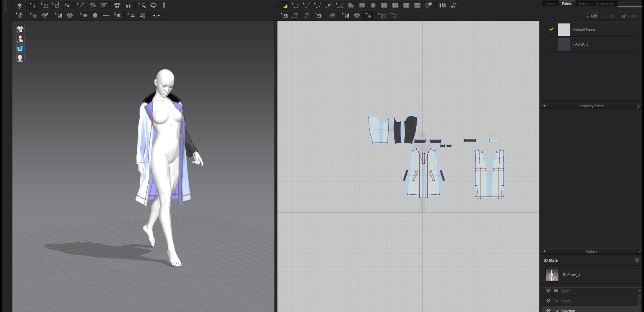Select the 3D State_1 thumbnail
The height and width of the screenshot is (312, 644).
point(552,275)
